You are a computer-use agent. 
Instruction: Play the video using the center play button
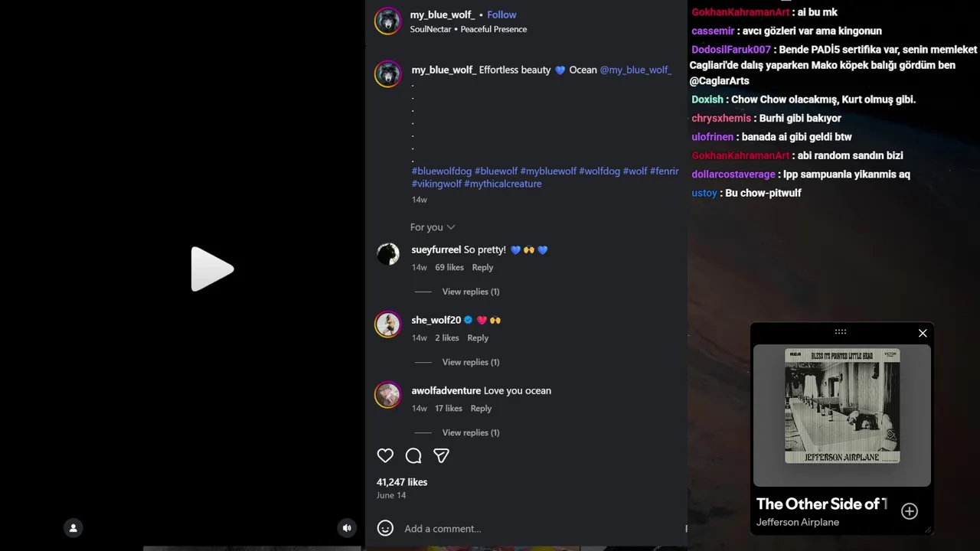pos(212,269)
